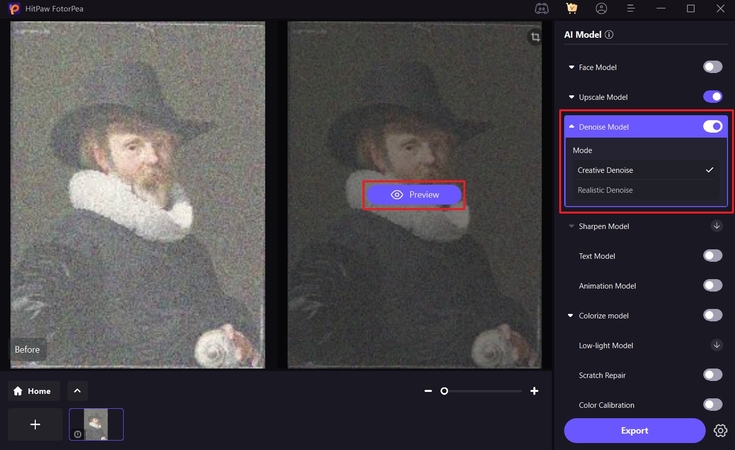Enable the Animation Model toggle
Viewport: 735px width, 450px height.
[x=712, y=285]
